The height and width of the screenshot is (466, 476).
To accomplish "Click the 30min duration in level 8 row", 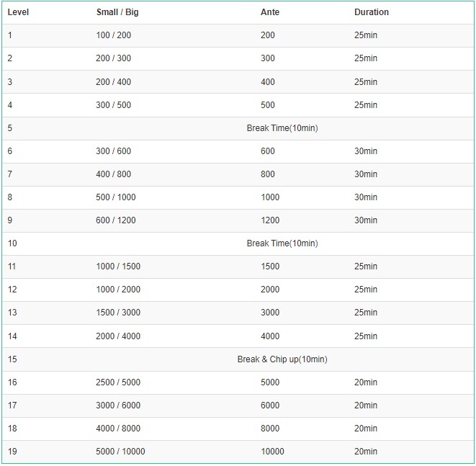I will [x=366, y=197].
